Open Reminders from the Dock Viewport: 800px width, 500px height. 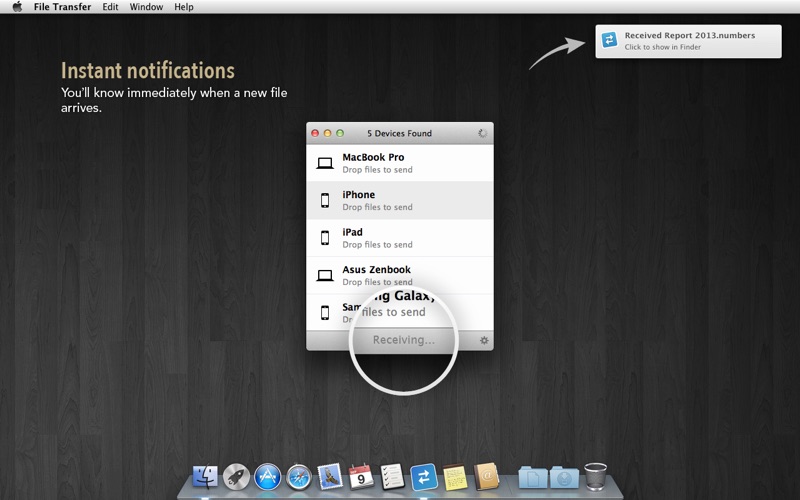[392, 477]
